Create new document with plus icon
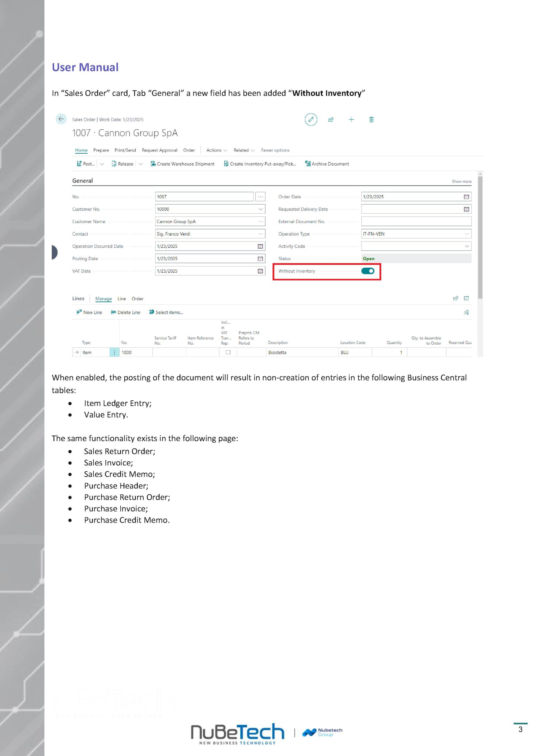Viewport: 535px width, 756px height. pyautogui.click(x=351, y=120)
